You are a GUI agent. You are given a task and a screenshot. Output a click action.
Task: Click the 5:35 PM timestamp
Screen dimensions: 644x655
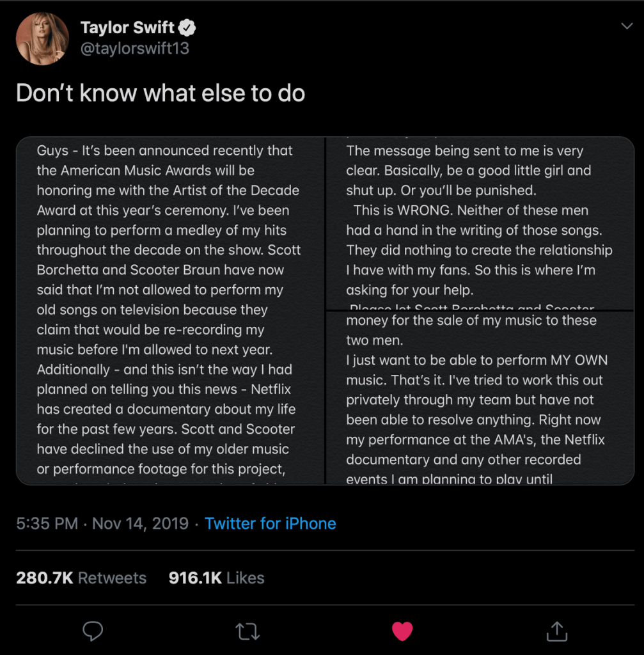pos(47,523)
